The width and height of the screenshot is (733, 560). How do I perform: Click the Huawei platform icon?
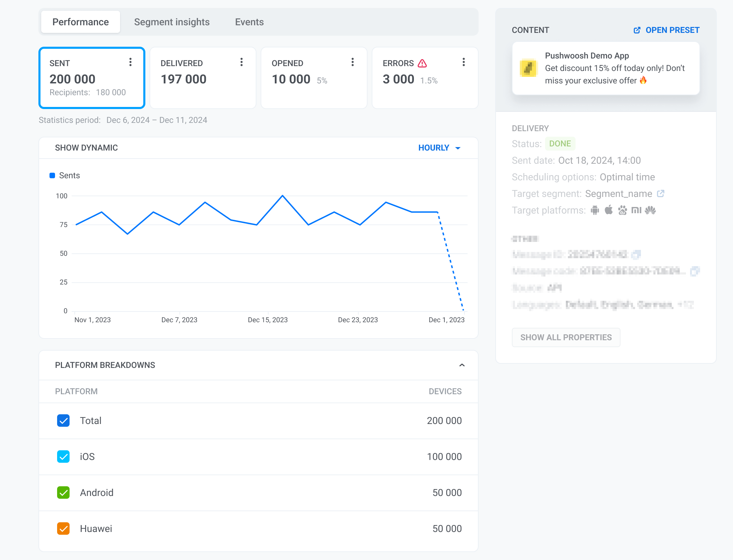(x=651, y=210)
